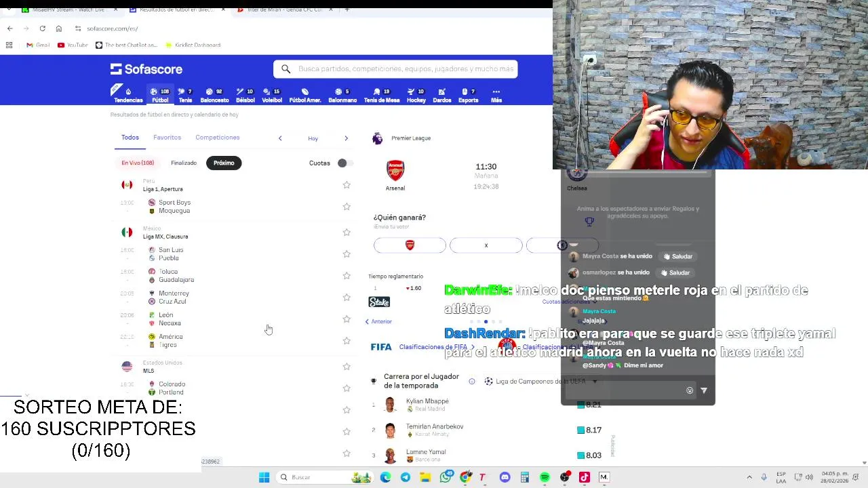Select the Baloncesto sport icon
The image size is (868, 488).
click(214, 95)
